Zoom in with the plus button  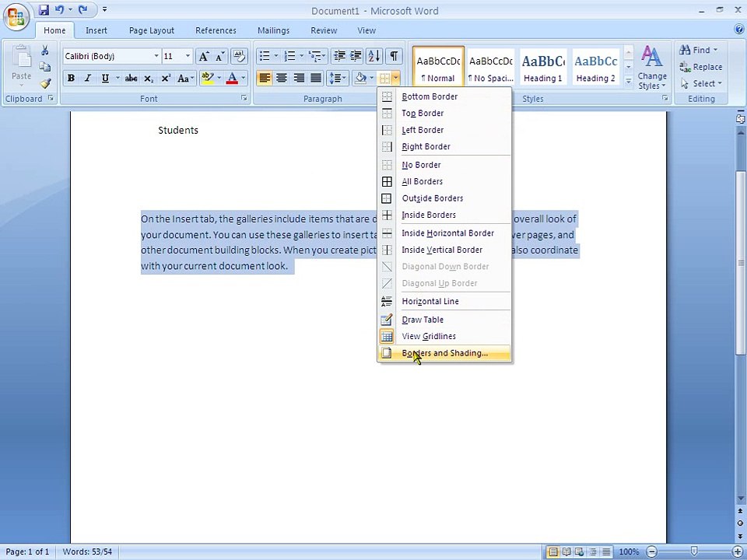click(737, 552)
